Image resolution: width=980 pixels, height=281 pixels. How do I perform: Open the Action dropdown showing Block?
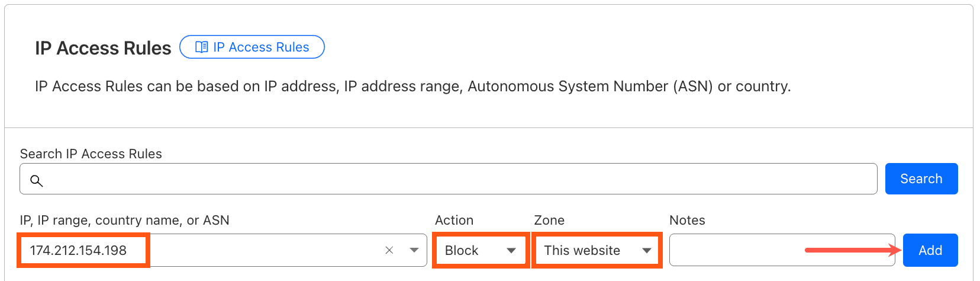point(481,250)
